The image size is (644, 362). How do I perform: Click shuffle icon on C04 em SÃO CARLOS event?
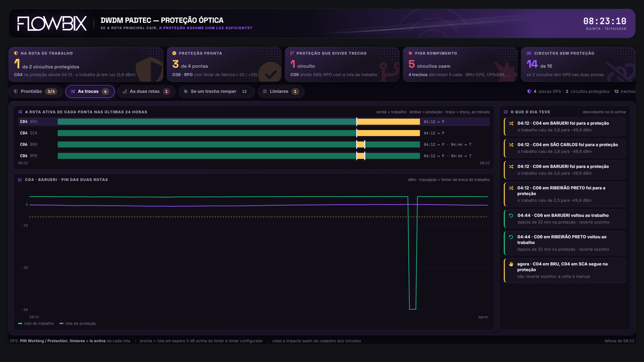point(511,145)
